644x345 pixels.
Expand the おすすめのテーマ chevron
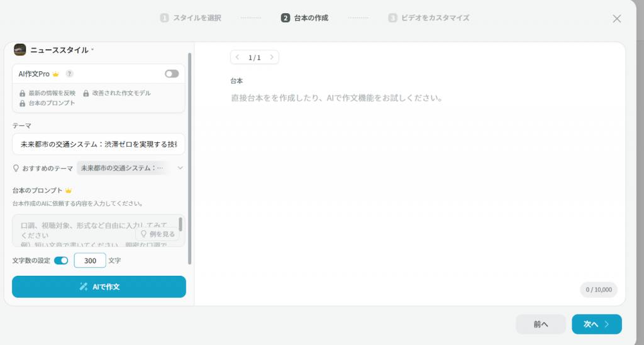pyautogui.click(x=180, y=168)
